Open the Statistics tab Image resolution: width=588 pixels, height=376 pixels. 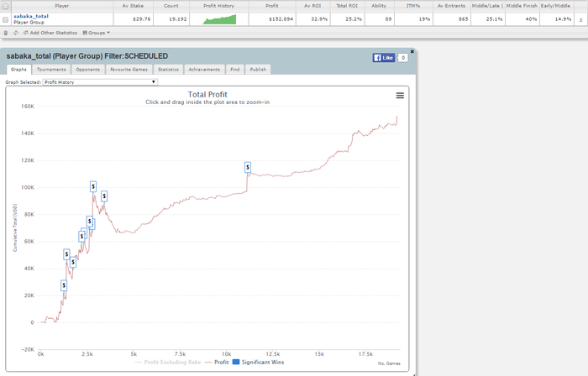(168, 70)
